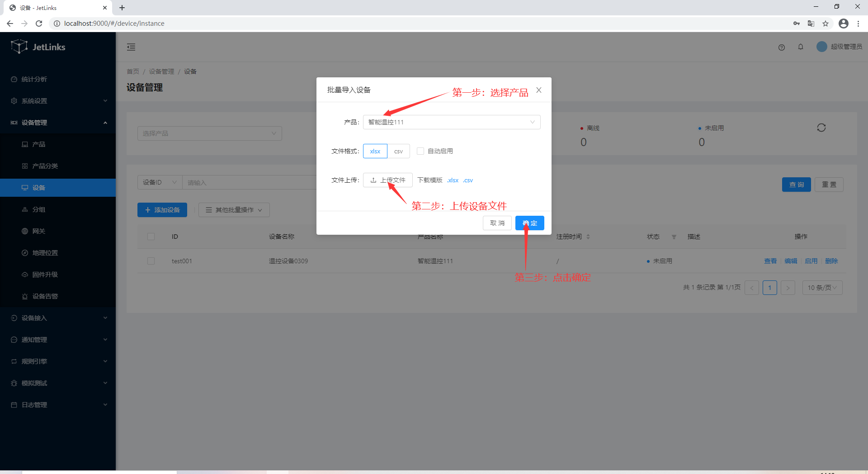Open 产品分类 in the sidebar
This screenshot has height=474, width=868.
pos(45,166)
